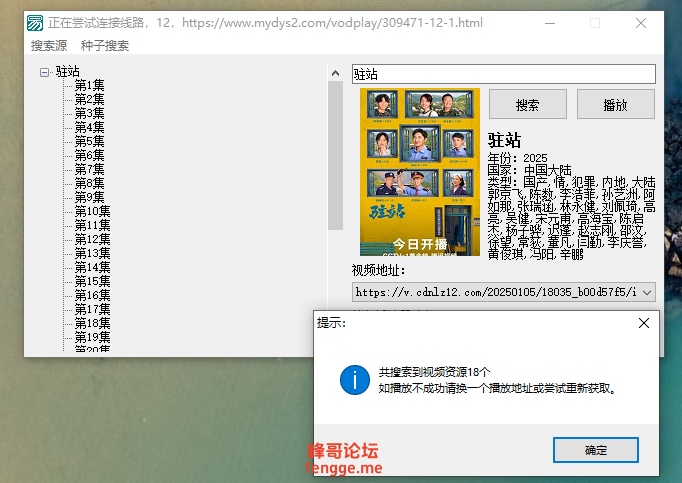
Task: Collapse the 驻站 tree node
Action: coord(44,72)
